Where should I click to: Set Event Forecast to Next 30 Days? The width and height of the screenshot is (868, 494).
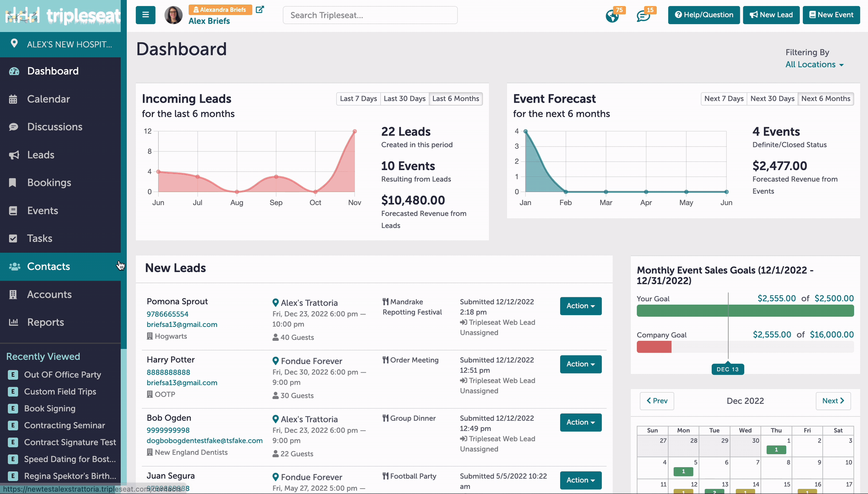coord(772,99)
